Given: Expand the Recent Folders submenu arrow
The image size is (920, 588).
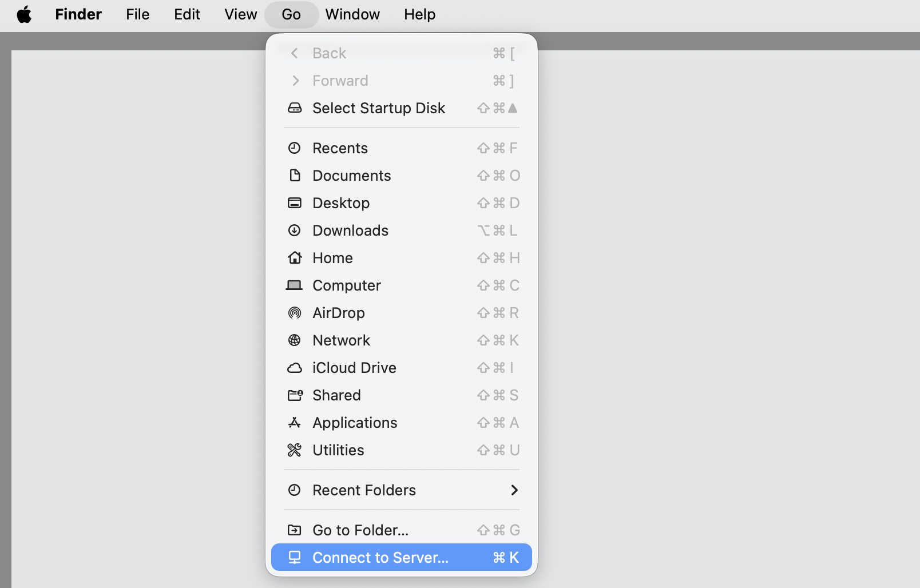Looking at the screenshot, I should pyautogui.click(x=514, y=490).
